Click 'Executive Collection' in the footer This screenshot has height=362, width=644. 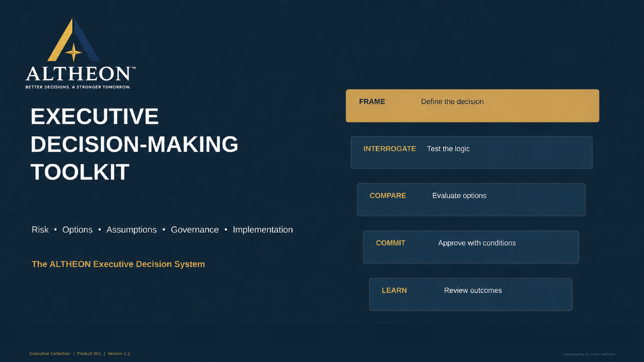[x=50, y=354]
